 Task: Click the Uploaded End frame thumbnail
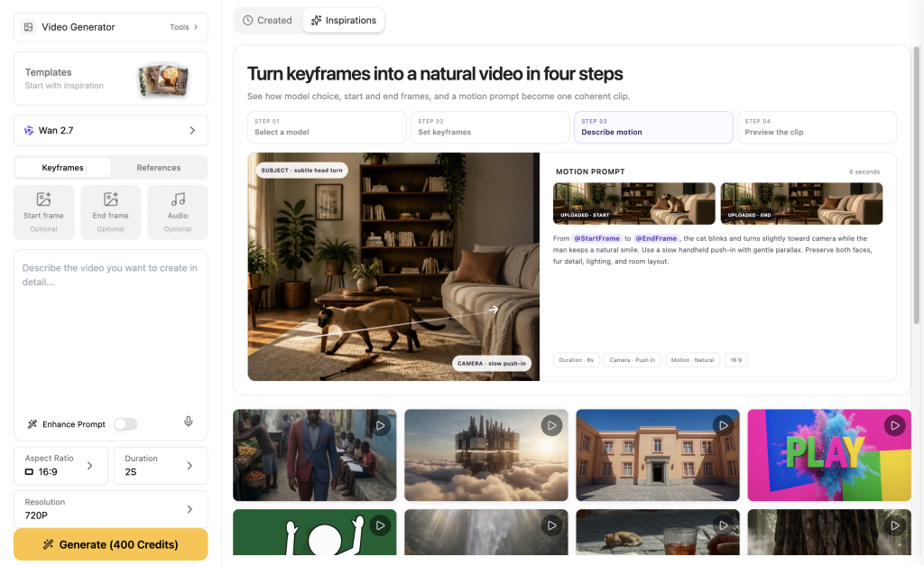click(x=801, y=203)
